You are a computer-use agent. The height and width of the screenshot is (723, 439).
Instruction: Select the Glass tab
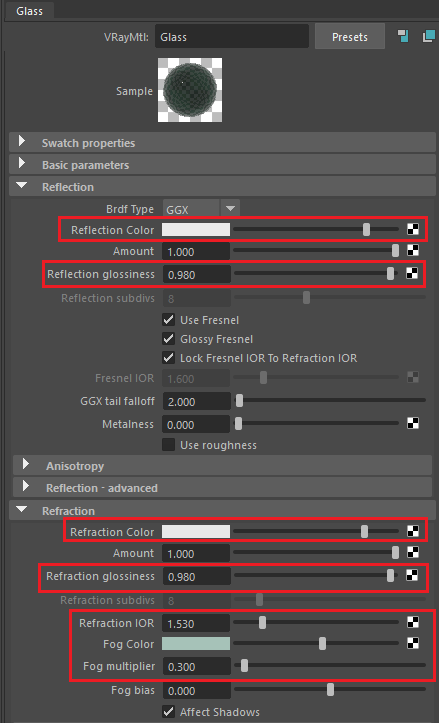point(30,10)
